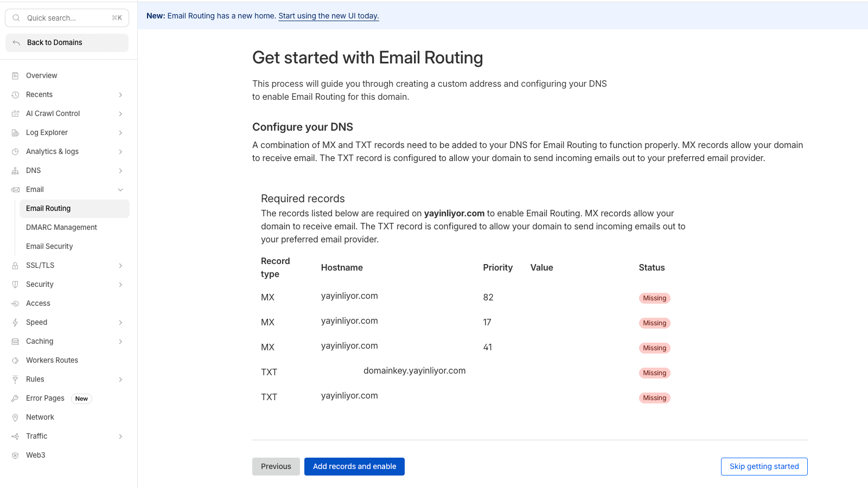868x488 pixels.
Task: Click the Overview sidebar icon
Action: pyautogui.click(x=15, y=76)
